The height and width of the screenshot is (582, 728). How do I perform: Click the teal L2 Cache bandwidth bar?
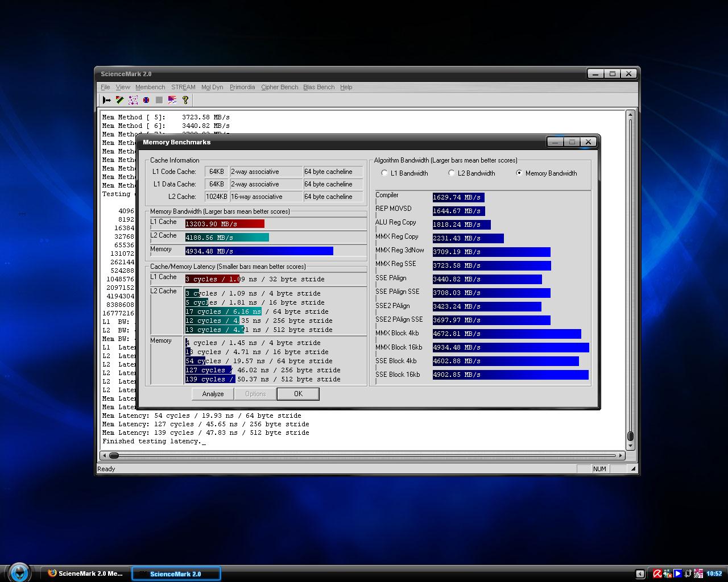click(x=227, y=238)
